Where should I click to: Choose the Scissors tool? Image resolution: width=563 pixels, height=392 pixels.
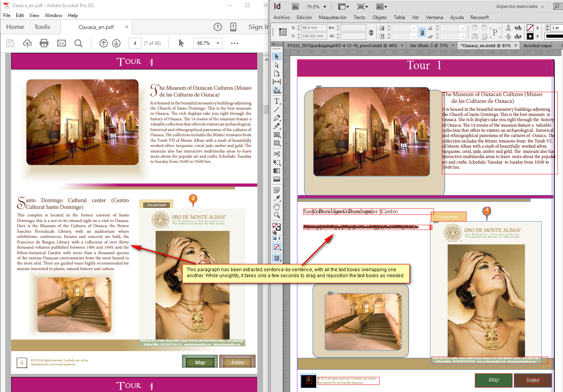tap(277, 154)
